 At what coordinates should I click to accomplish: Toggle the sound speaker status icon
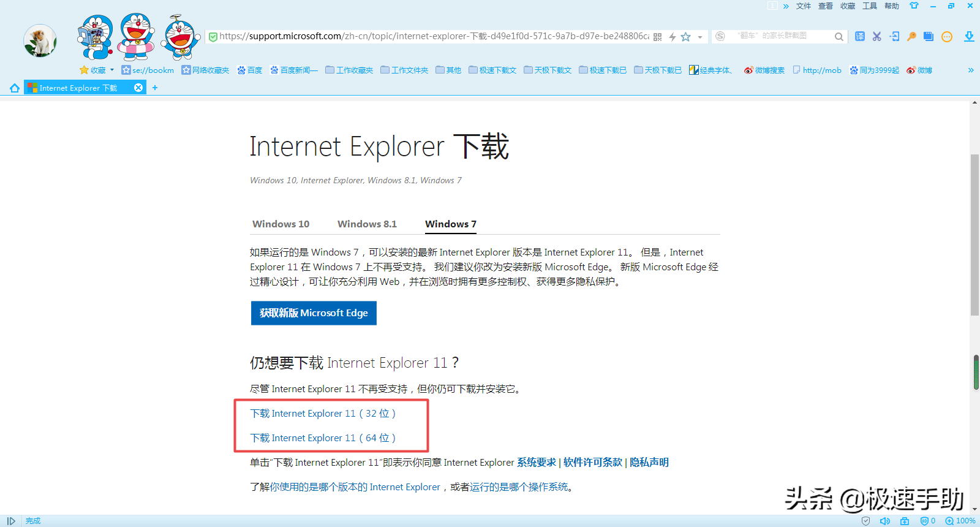pyautogui.click(x=885, y=521)
